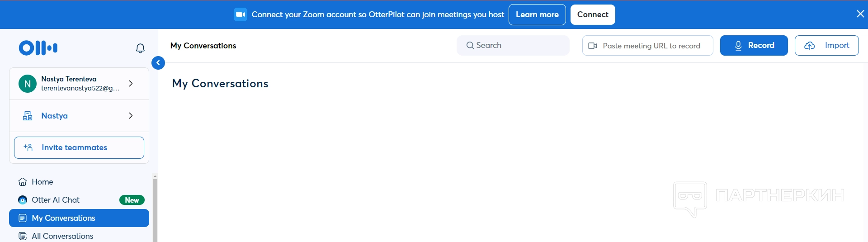
Task: Click the N profile avatar circle
Action: (28, 84)
